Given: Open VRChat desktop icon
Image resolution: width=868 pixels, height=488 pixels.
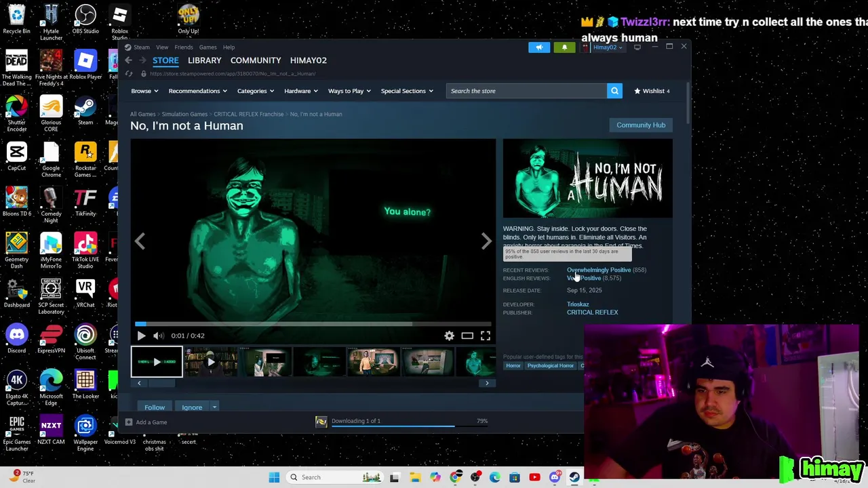Looking at the screenshot, I should pos(85,293).
